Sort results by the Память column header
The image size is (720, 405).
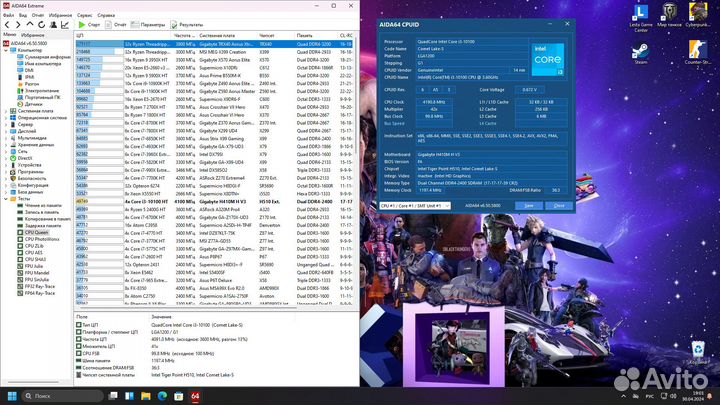coord(316,35)
